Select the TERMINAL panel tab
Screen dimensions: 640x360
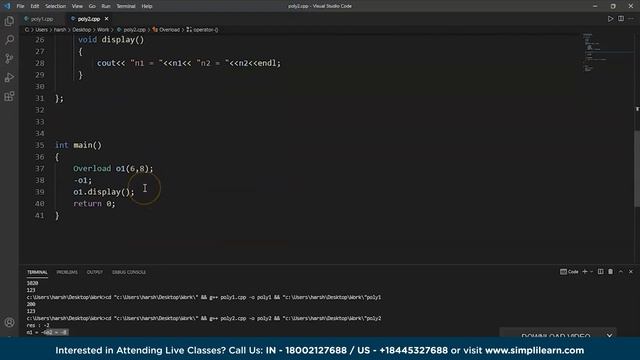pos(37,272)
